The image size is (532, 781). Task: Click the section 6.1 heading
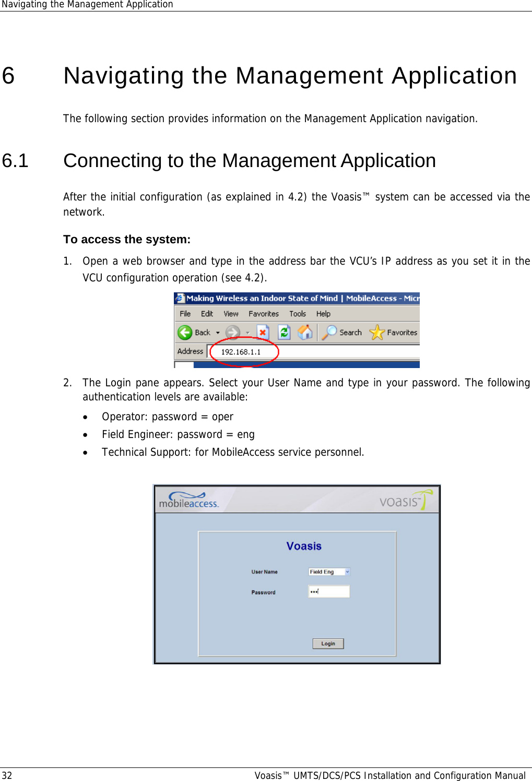(x=250, y=161)
